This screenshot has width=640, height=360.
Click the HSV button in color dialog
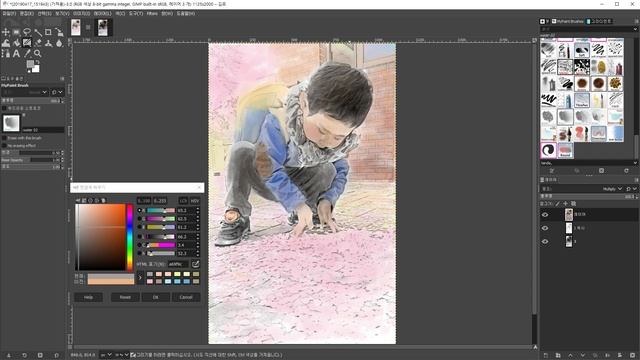(x=195, y=200)
